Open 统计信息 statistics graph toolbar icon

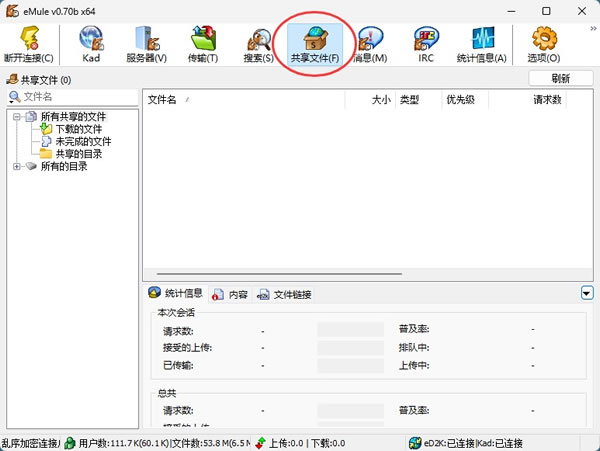point(482,38)
